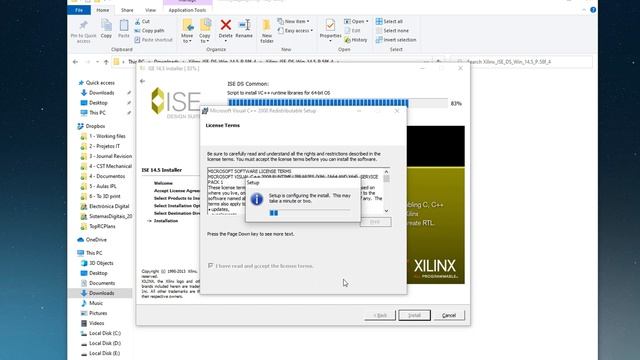The height and width of the screenshot is (360, 640).
Task: Click the Setup configuring progress bar
Action: (x=309, y=213)
